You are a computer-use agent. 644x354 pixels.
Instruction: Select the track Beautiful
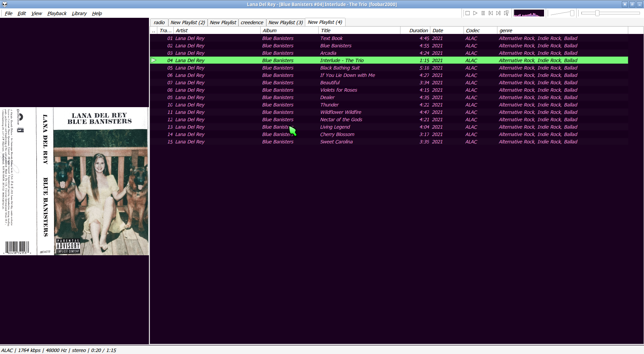click(x=389, y=83)
